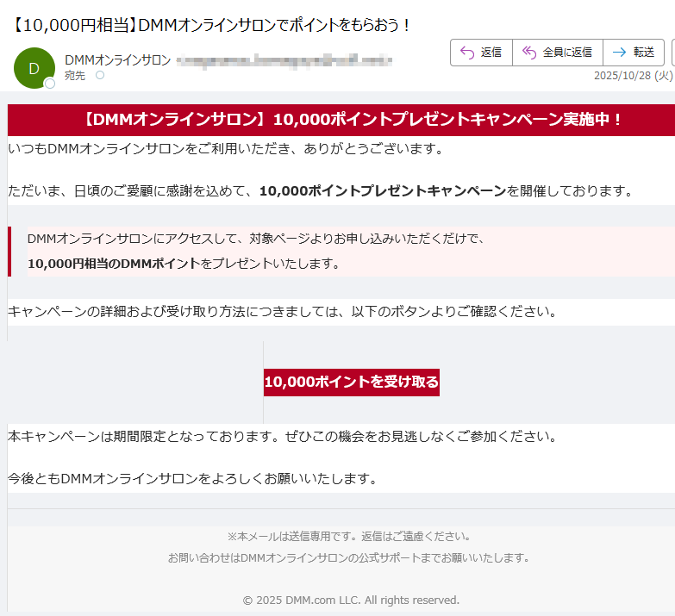Click the line DMMオンラインサロンにアクセスして

coord(256,239)
